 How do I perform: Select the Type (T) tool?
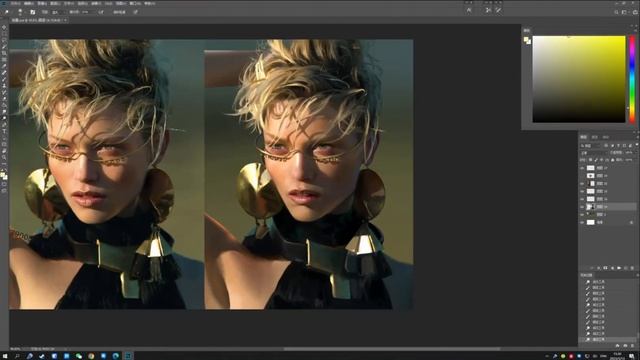[4, 132]
